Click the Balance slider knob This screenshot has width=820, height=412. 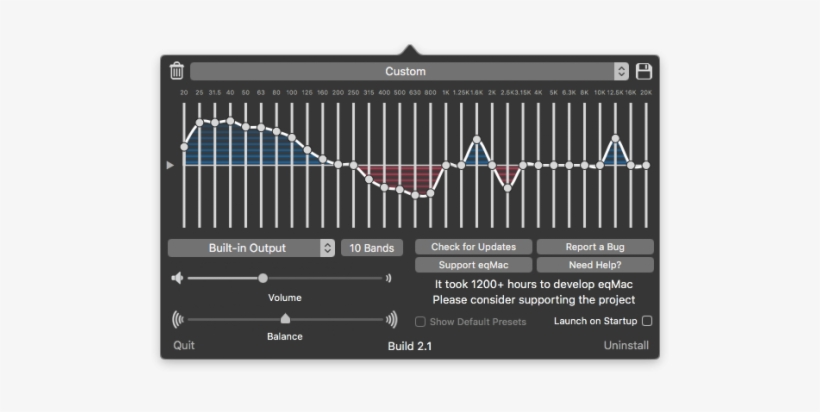[x=285, y=318]
